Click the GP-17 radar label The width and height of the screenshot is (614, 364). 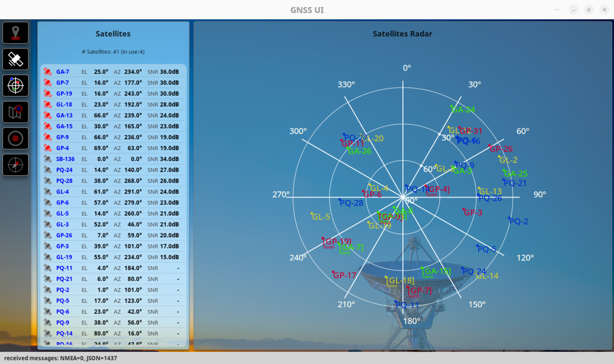click(x=345, y=275)
